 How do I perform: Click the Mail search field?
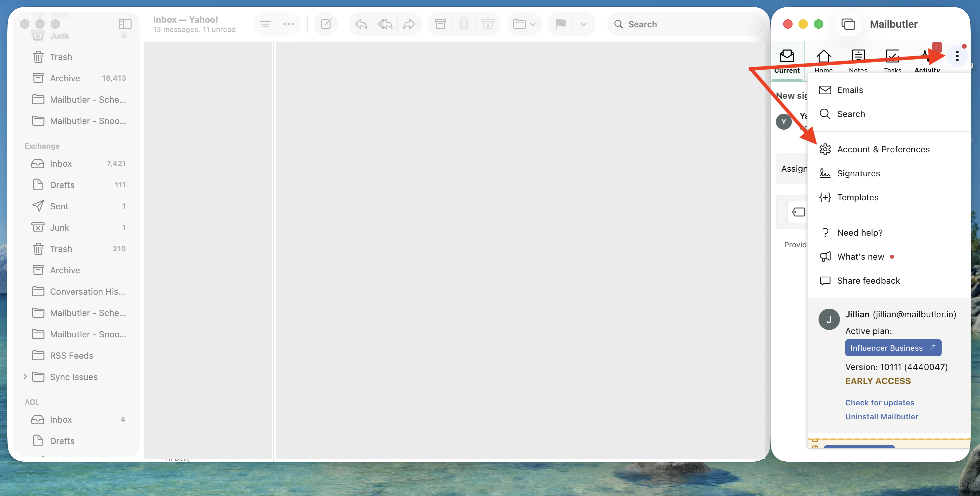685,24
